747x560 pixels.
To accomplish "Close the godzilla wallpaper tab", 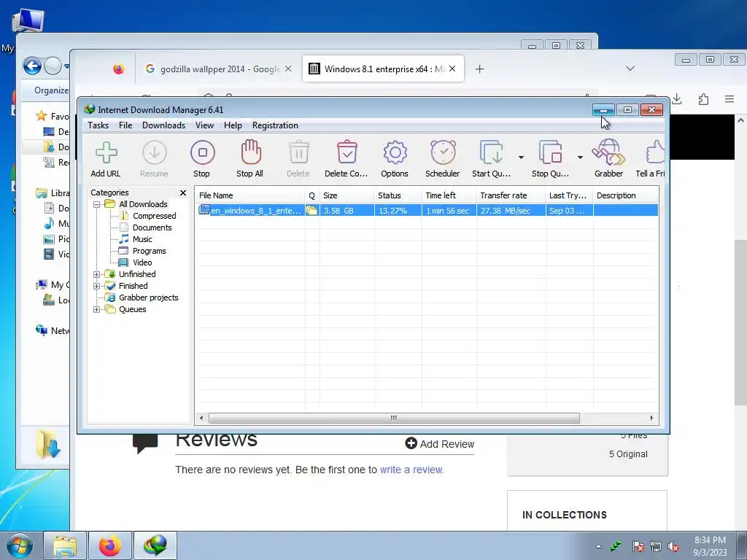I will [x=288, y=69].
